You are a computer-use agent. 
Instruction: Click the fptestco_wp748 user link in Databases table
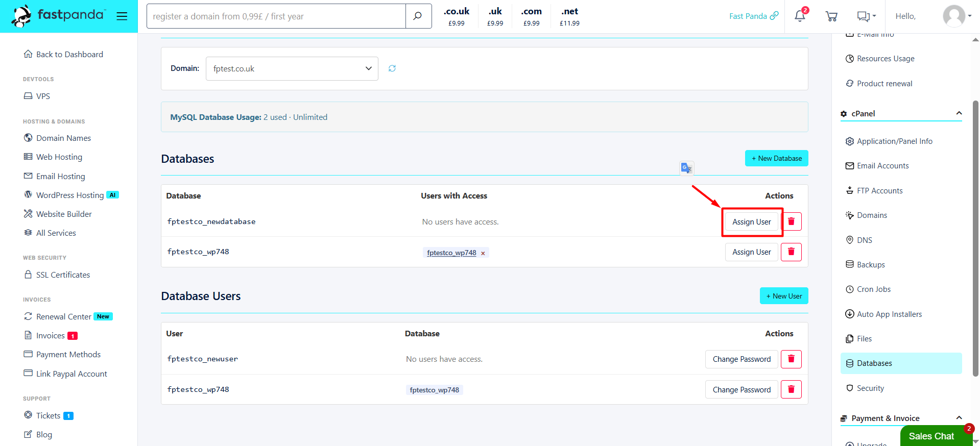pos(451,253)
